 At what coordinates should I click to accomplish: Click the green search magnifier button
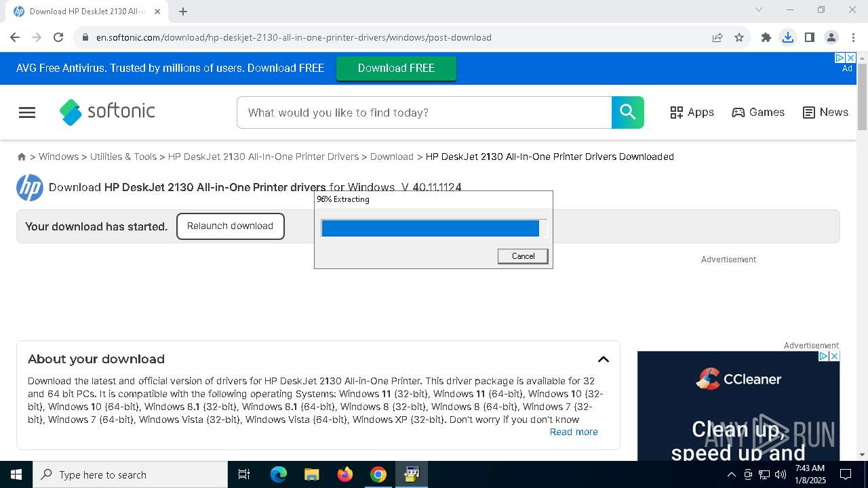[x=628, y=113]
